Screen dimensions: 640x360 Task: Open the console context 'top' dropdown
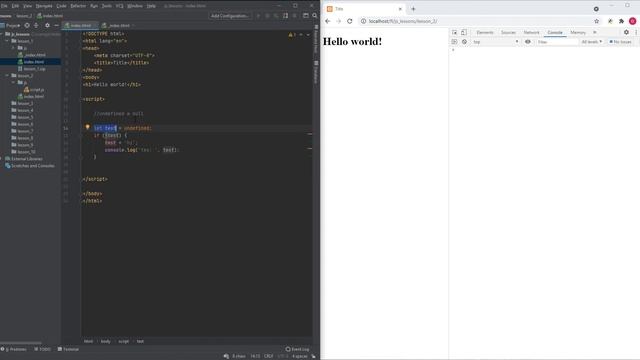pyautogui.click(x=496, y=42)
